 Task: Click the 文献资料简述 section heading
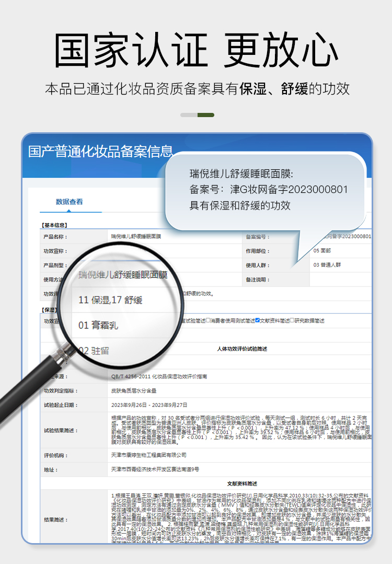[242, 484]
